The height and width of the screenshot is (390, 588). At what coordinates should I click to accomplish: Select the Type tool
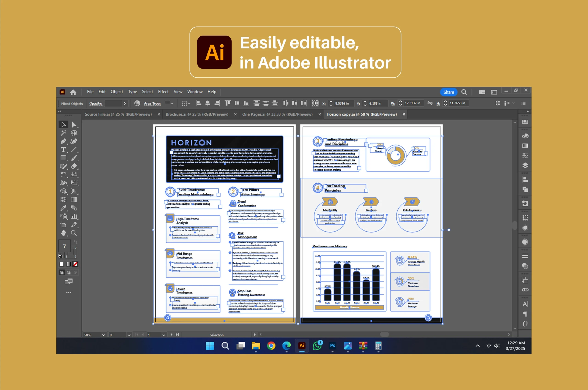point(63,149)
